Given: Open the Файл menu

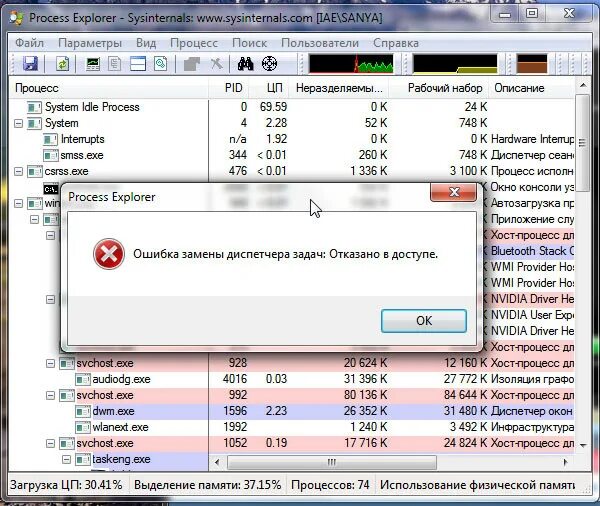Looking at the screenshot, I should tap(29, 43).
